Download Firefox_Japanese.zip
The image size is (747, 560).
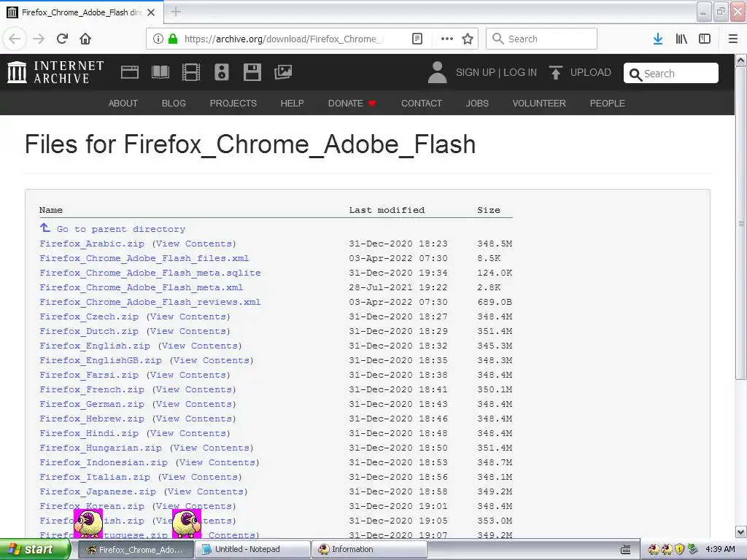click(98, 491)
